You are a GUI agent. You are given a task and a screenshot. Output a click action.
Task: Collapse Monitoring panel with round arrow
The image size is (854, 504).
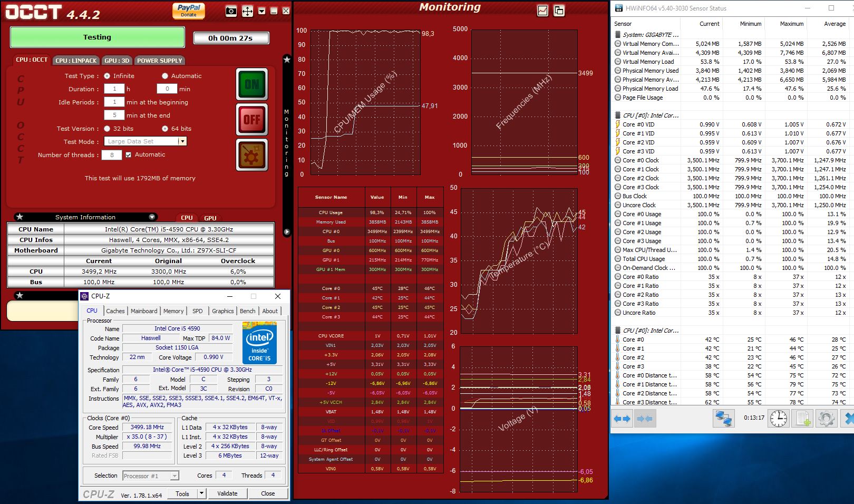[x=287, y=232]
